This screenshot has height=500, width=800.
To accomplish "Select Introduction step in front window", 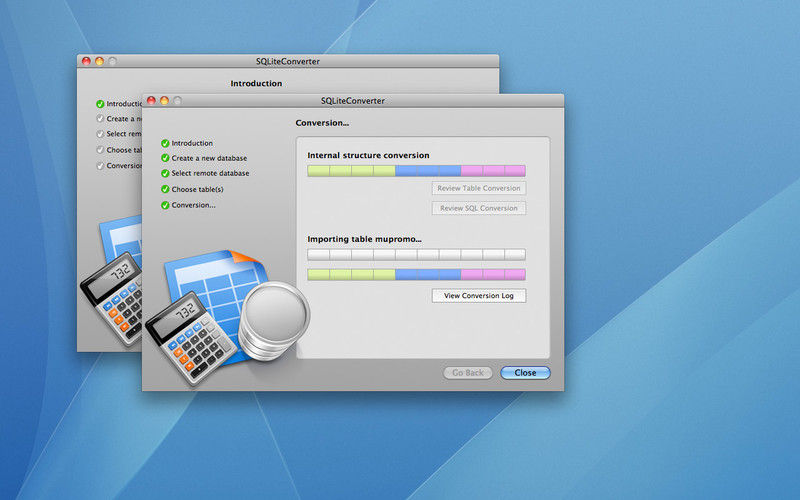I will pos(192,143).
